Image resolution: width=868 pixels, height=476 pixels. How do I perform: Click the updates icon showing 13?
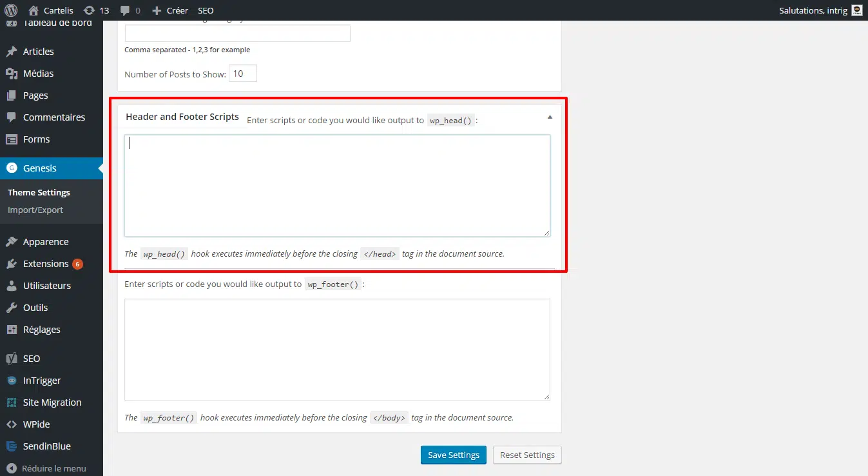[x=89, y=10]
